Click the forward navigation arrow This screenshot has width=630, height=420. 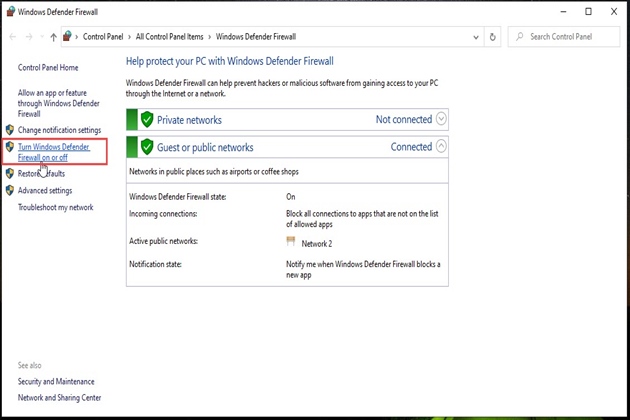29,37
